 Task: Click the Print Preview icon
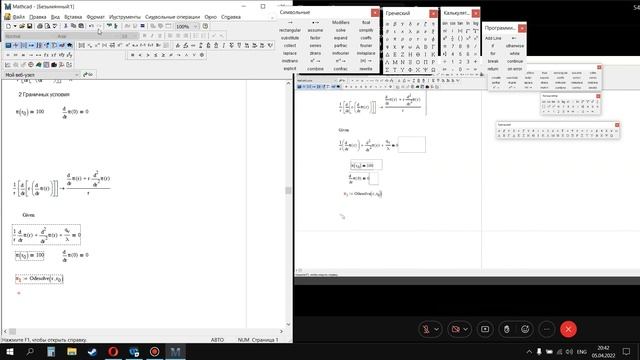click(47, 26)
